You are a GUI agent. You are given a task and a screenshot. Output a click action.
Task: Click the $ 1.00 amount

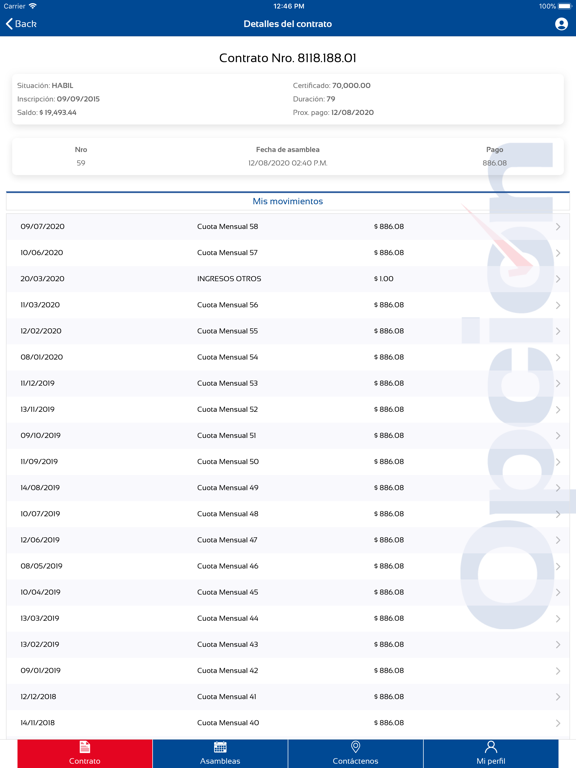point(384,279)
